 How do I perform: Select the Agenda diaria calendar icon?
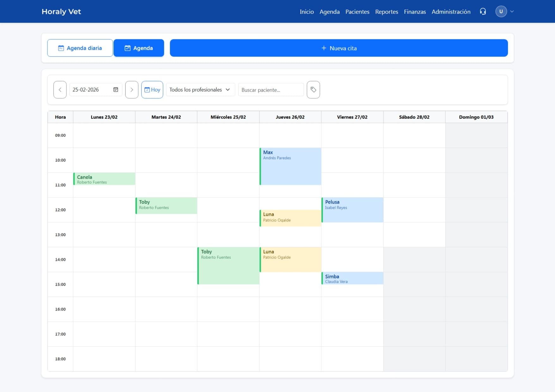tap(61, 48)
